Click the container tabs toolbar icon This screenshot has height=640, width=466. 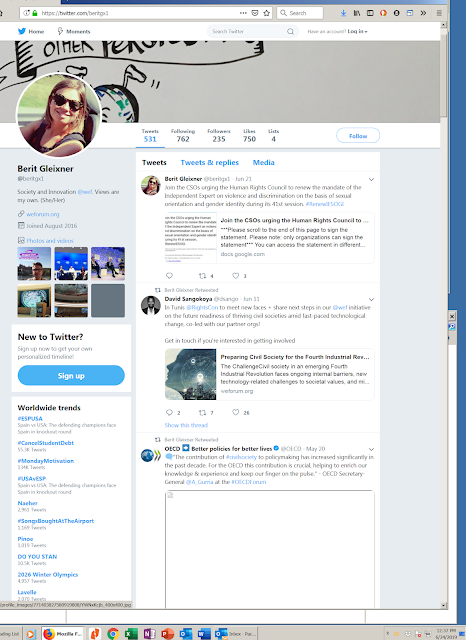pyautogui.click(x=410, y=13)
